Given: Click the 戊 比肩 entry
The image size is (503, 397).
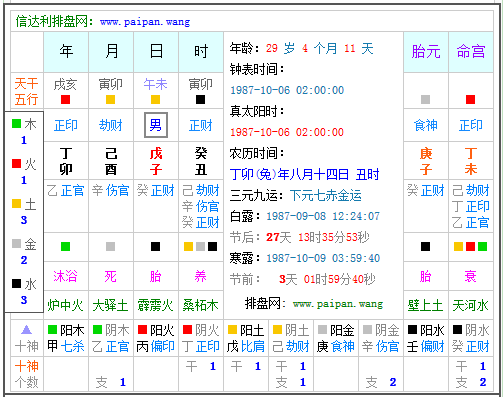Looking at the screenshot, I should (x=246, y=346).
